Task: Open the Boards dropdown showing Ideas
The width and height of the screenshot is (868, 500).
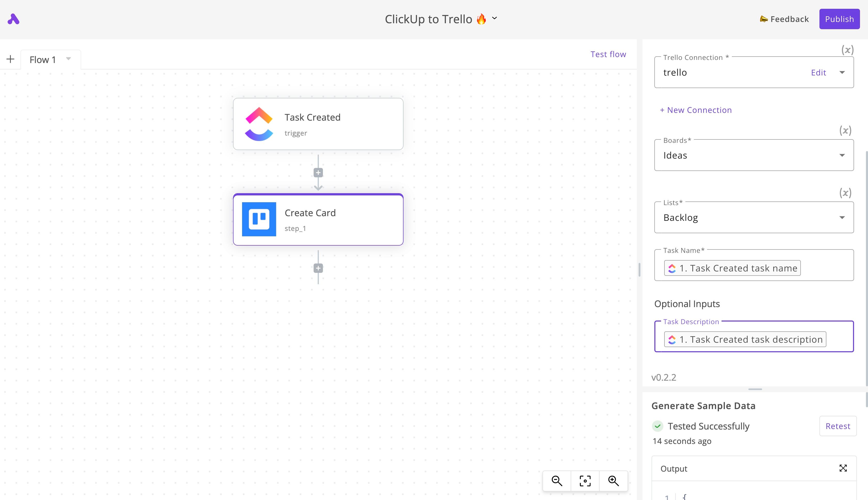Action: (x=754, y=155)
